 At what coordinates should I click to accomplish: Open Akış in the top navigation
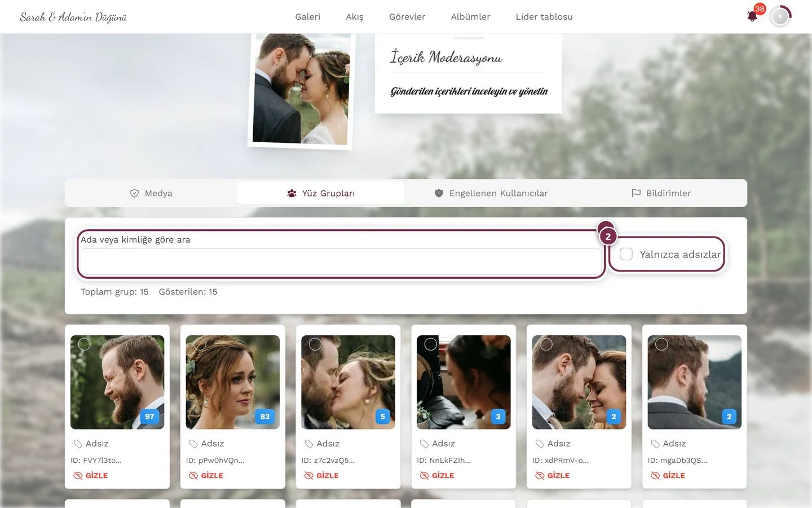tap(355, 17)
